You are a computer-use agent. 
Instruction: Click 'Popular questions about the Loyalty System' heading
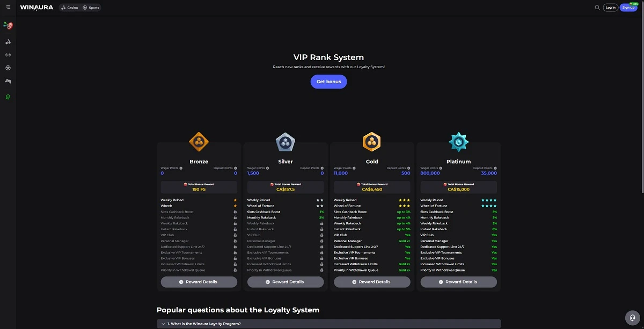pos(238,310)
